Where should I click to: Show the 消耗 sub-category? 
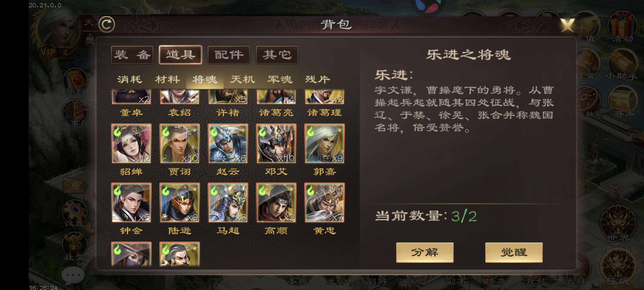(130, 79)
